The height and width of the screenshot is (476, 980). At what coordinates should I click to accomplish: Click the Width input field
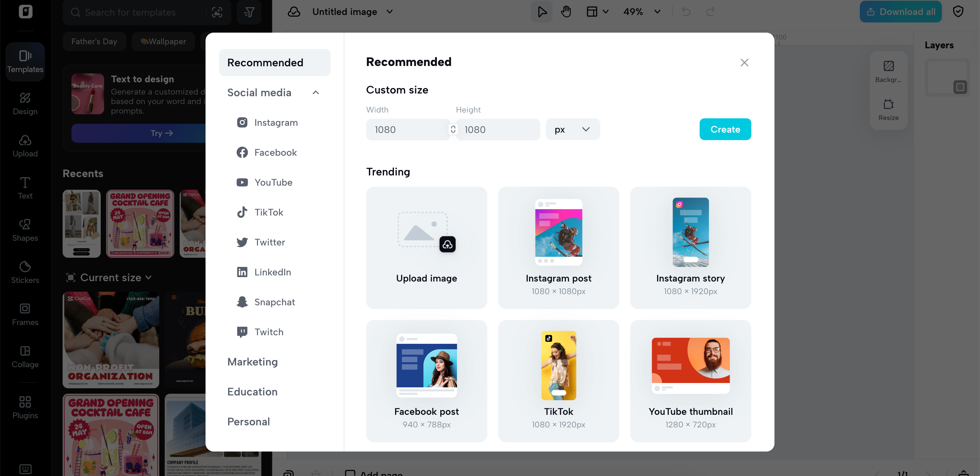pos(408,129)
